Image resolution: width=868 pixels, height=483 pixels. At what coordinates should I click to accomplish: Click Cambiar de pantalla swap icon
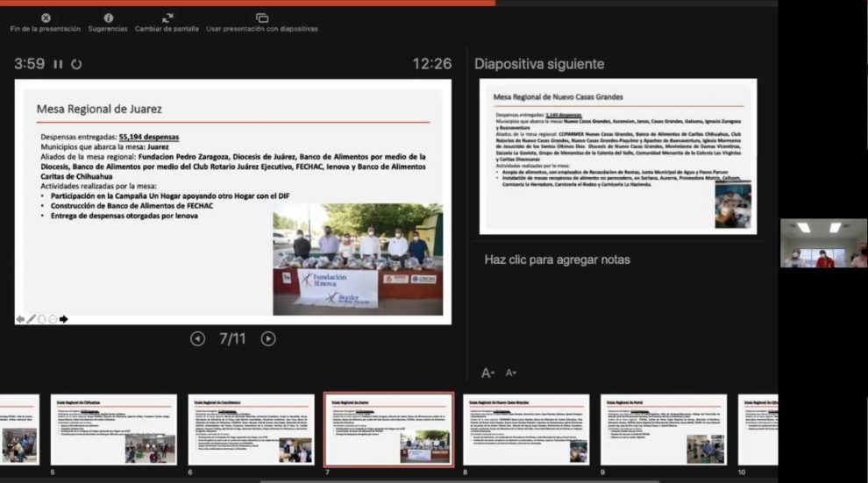point(167,18)
